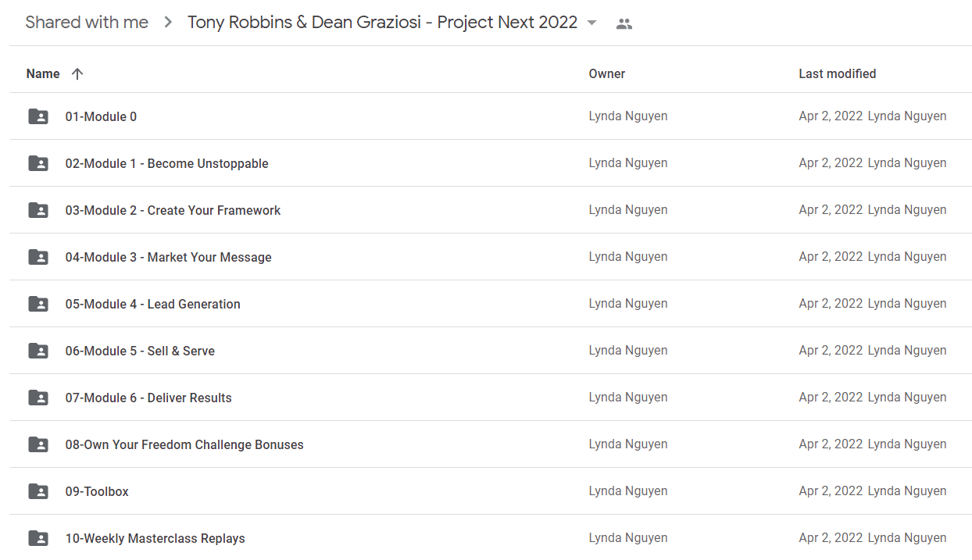972x560 pixels.
Task: Click owner Lynda Nguyen in 01-Module 0 row
Action: pyautogui.click(x=628, y=116)
